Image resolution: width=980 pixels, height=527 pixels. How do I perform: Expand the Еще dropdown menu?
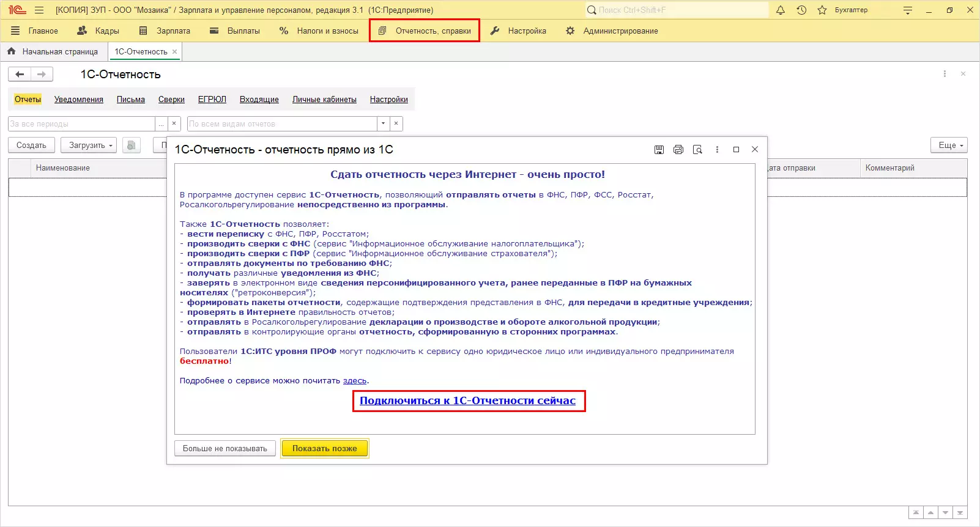(949, 145)
